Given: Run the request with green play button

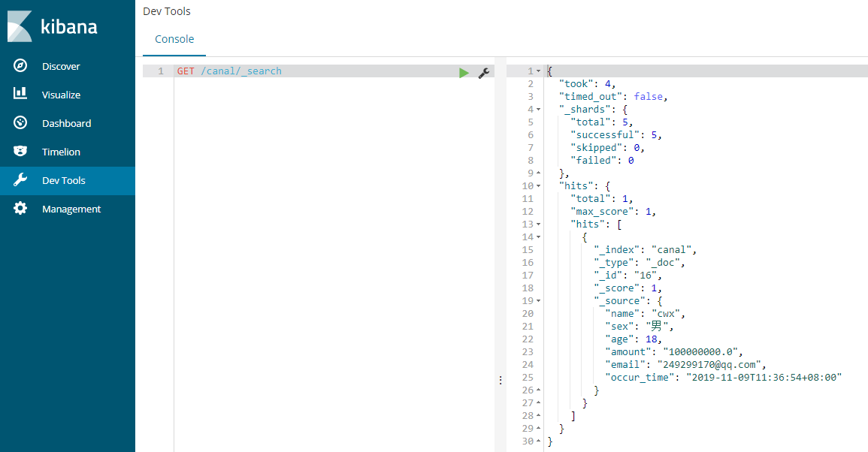Looking at the screenshot, I should pos(464,73).
